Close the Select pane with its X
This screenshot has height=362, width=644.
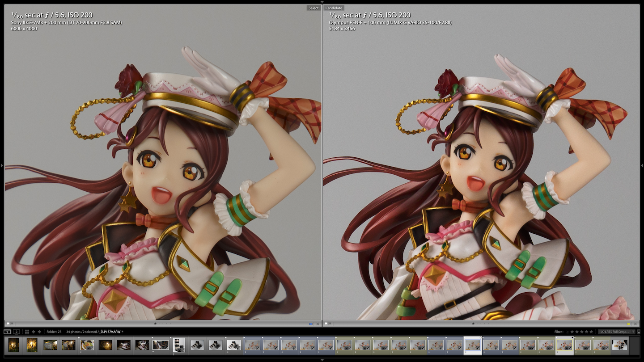(318, 324)
